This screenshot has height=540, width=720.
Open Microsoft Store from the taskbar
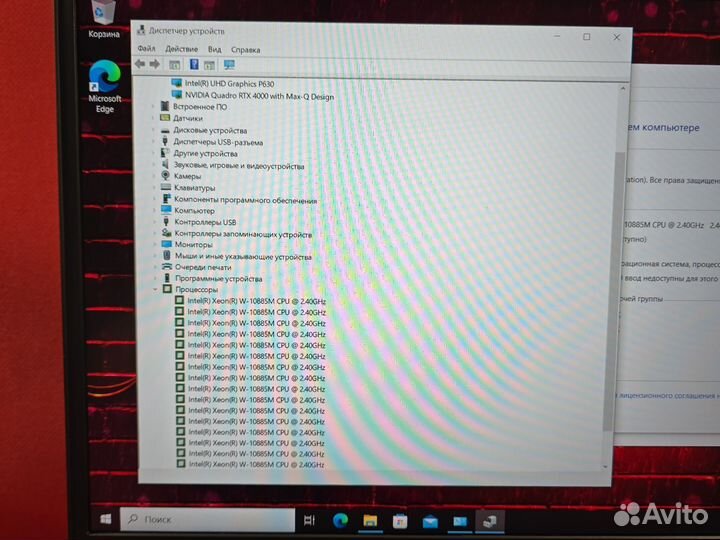(x=400, y=521)
